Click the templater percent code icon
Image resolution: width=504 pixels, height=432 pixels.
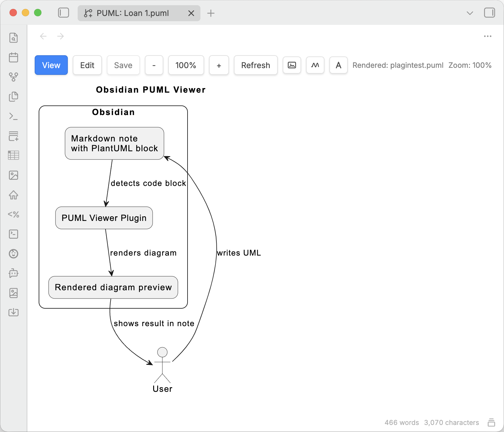click(14, 214)
